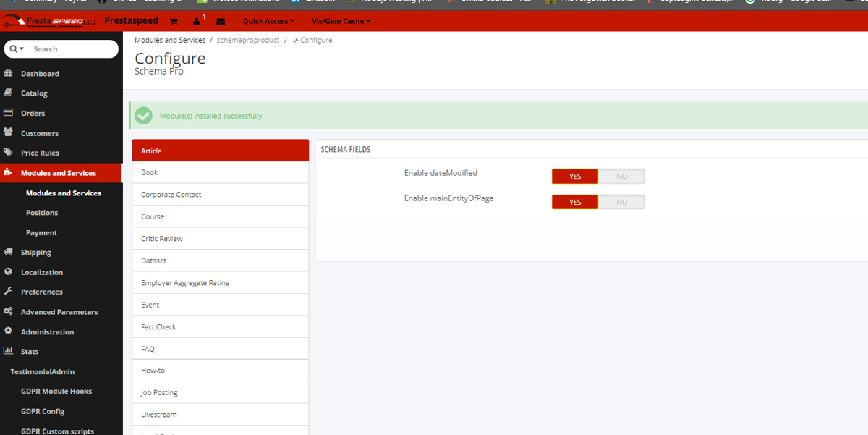Set Enable mainEntityOfPage to YES
This screenshot has width=868, height=435.
point(575,202)
